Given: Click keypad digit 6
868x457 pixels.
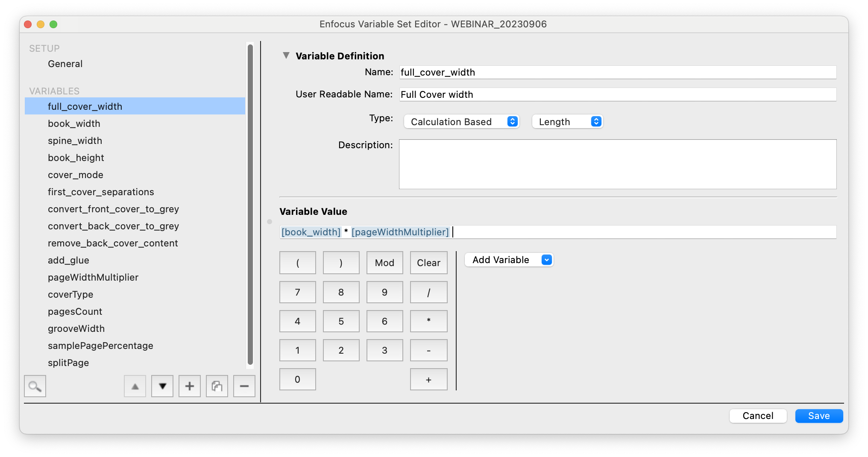Looking at the screenshot, I should (385, 321).
